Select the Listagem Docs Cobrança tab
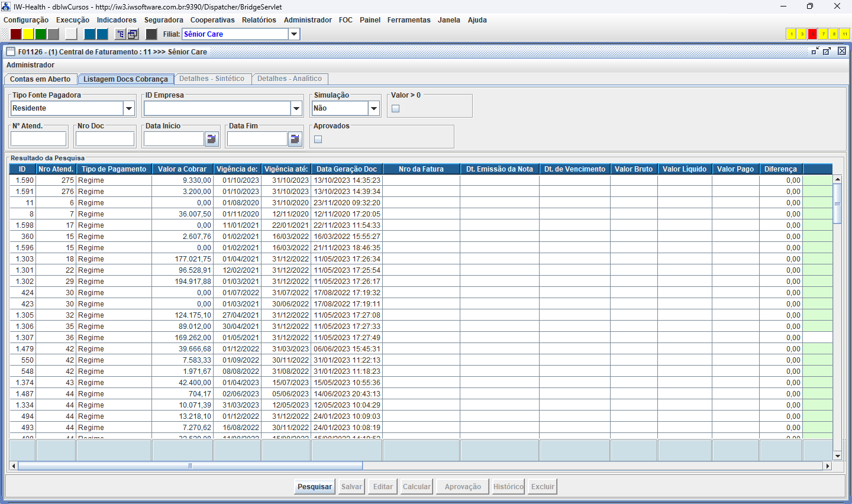Image resolution: width=852 pixels, height=504 pixels. tap(125, 79)
